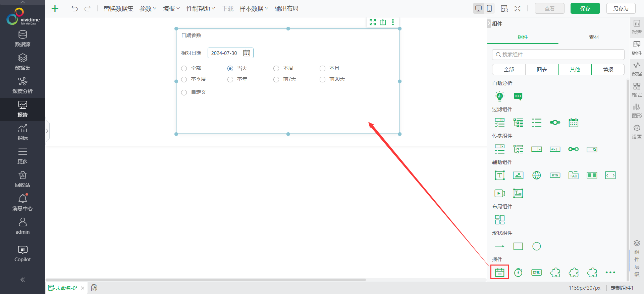Add the chat bubble self-service component
The image size is (644, 294).
pyautogui.click(x=518, y=96)
